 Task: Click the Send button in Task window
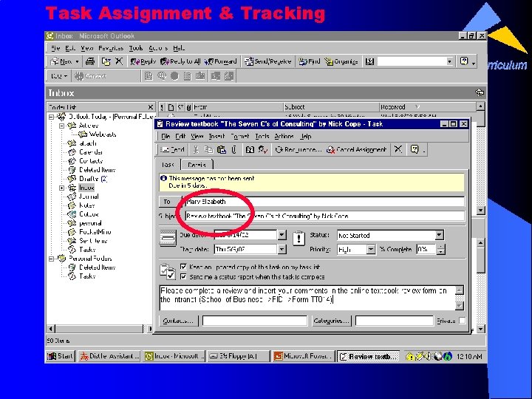(x=172, y=149)
